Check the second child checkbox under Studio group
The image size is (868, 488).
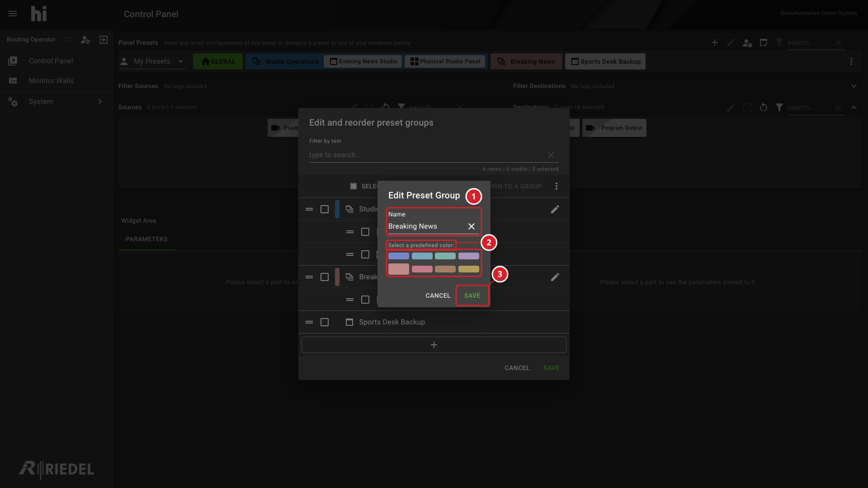[365, 254]
